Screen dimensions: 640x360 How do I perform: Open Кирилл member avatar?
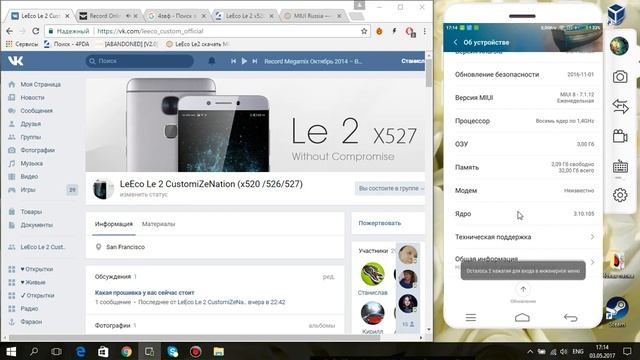coord(372,313)
